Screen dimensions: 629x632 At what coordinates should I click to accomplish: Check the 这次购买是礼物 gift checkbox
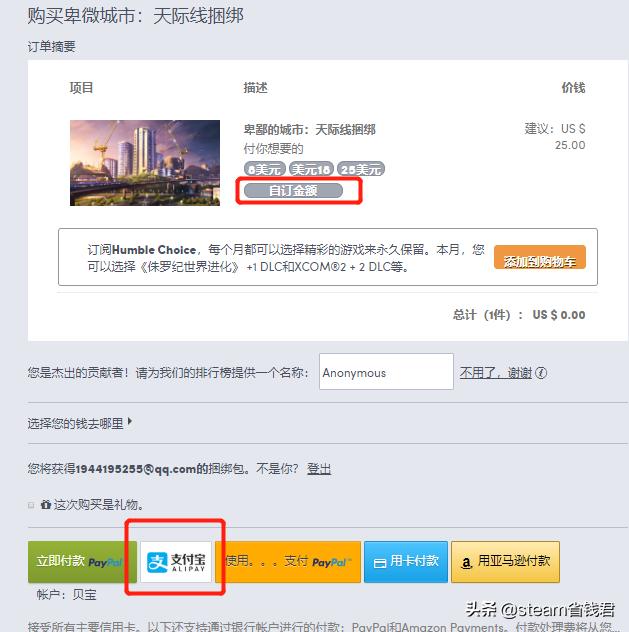31,505
